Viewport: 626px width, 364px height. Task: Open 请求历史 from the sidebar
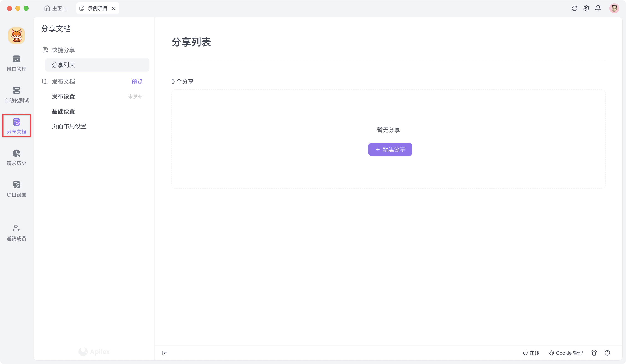point(16,157)
